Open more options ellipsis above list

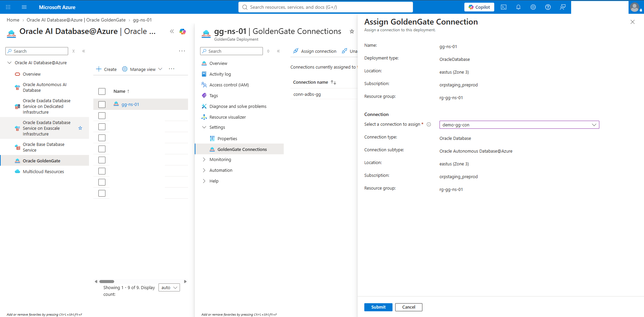click(x=182, y=51)
